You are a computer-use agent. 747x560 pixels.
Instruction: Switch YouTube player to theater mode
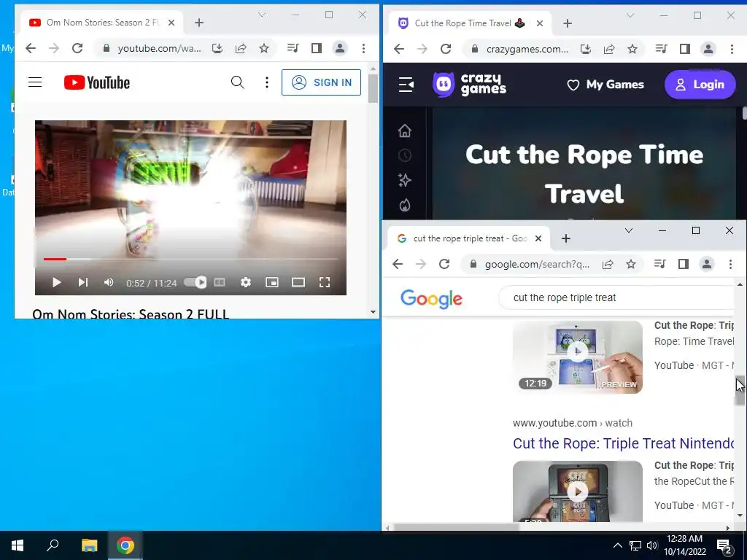coord(298,282)
